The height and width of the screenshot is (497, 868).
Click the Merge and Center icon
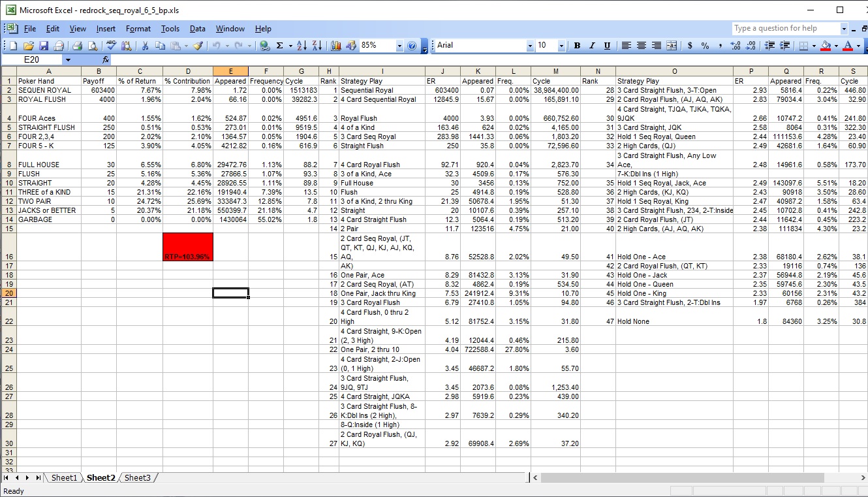[672, 46]
